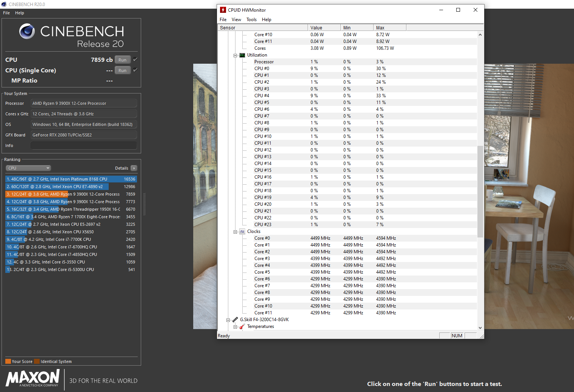The width and height of the screenshot is (574, 392).
Task: Click the Processor field AMD Ryzen 9 3900X
Action: [x=84, y=103]
